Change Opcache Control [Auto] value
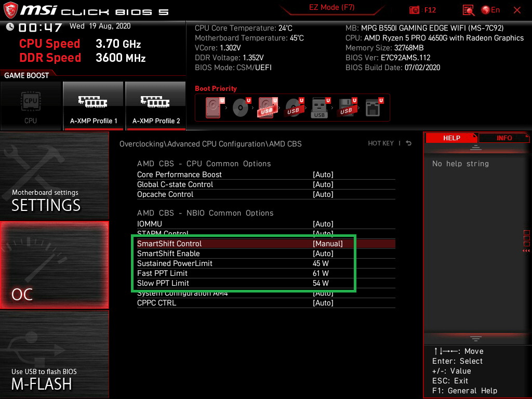532x399 pixels. tap(323, 194)
